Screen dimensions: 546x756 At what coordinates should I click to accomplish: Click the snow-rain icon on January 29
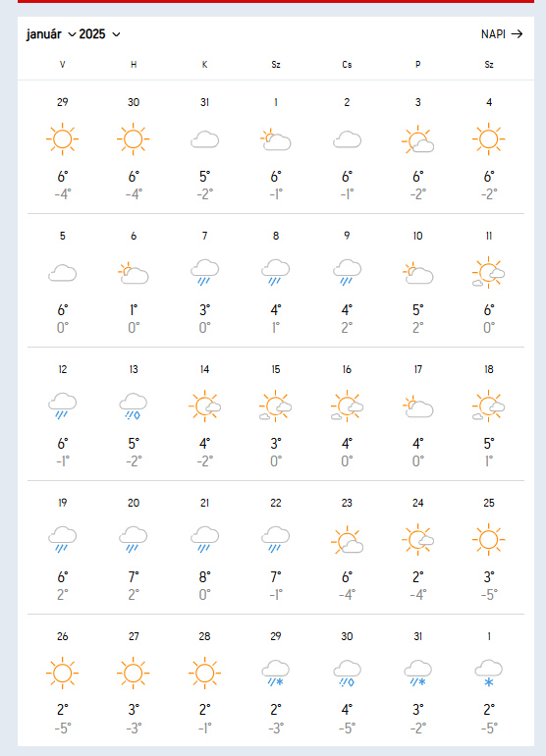[x=275, y=674]
